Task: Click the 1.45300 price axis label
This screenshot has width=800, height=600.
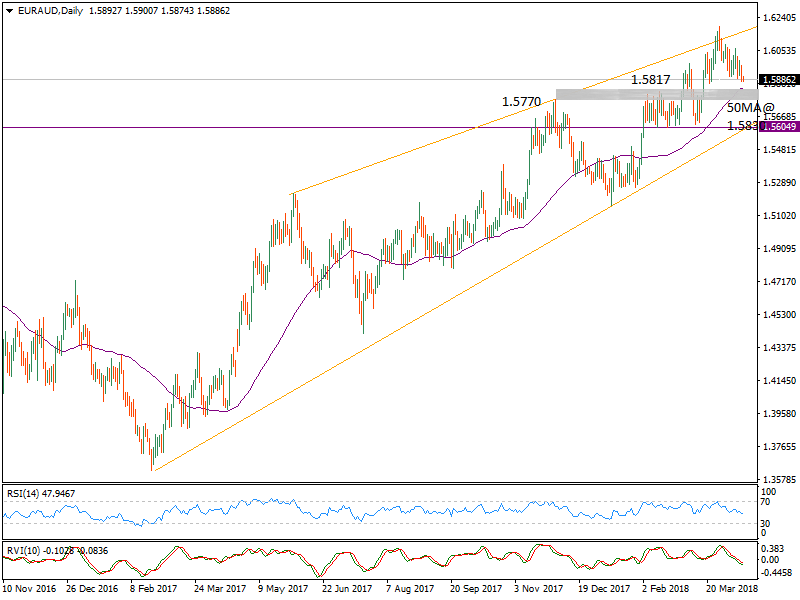Action: 779,315
